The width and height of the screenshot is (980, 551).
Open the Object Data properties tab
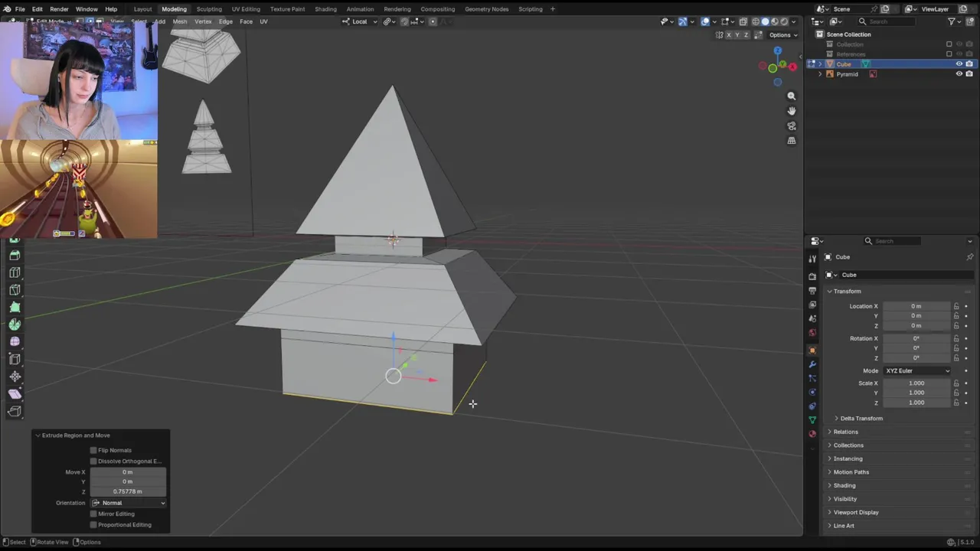812,420
